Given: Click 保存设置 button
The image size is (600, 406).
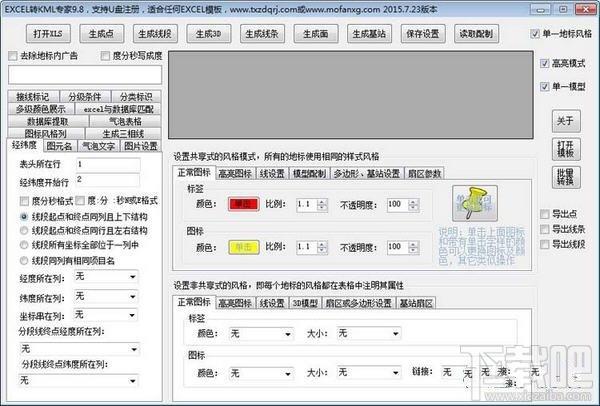Looking at the screenshot, I should [x=423, y=34].
